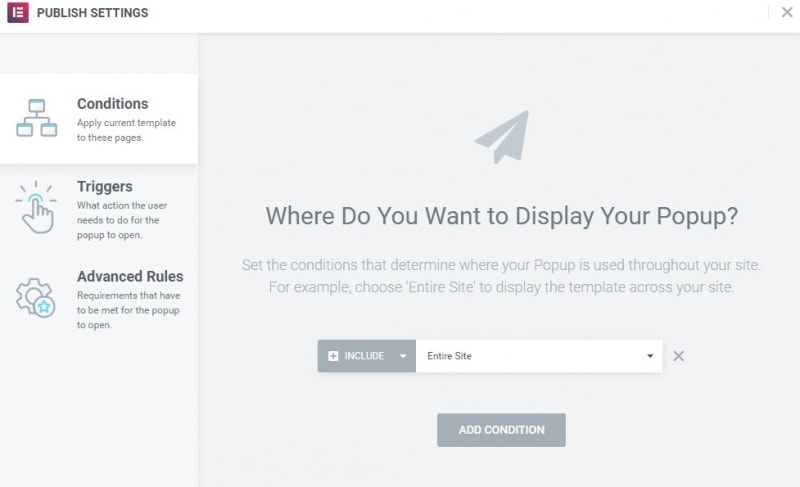Remove the Entire Site condition

[x=678, y=356]
